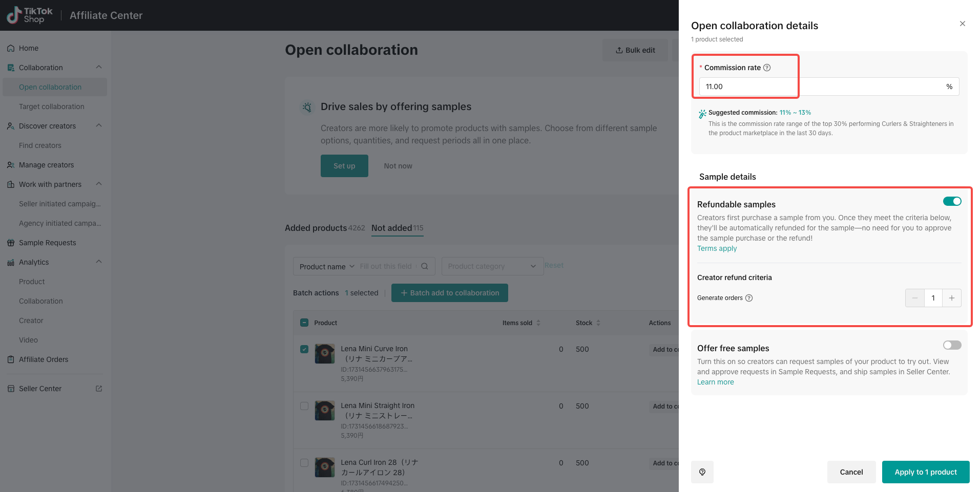The width and height of the screenshot is (980, 492).
Task: Click Apply to 1 product button
Action: 926,472
